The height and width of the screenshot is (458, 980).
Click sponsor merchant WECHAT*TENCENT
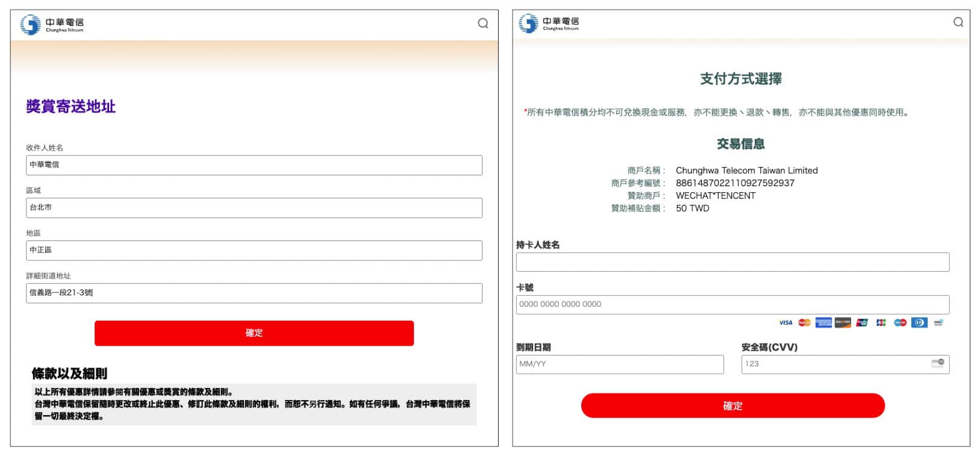pyautogui.click(x=716, y=196)
